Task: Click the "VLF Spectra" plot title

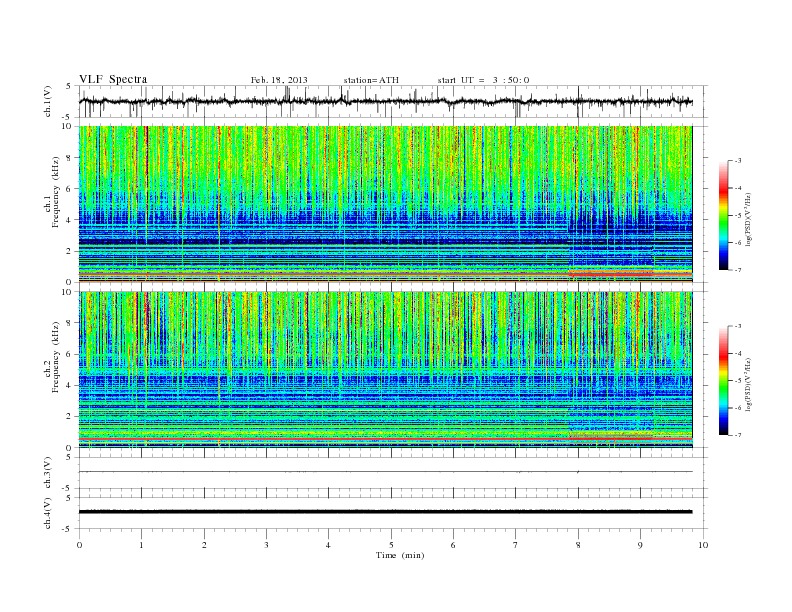Action: [113, 79]
